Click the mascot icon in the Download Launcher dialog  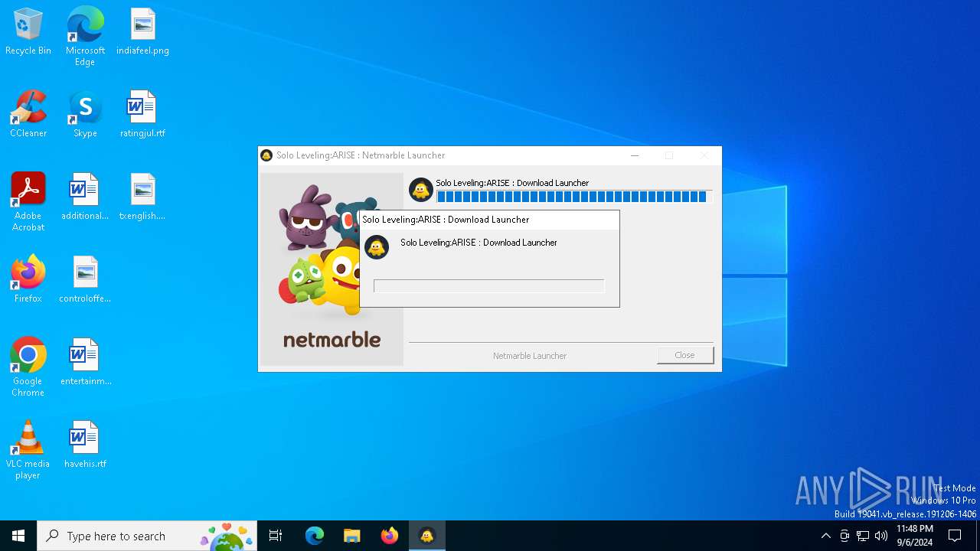(377, 247)
